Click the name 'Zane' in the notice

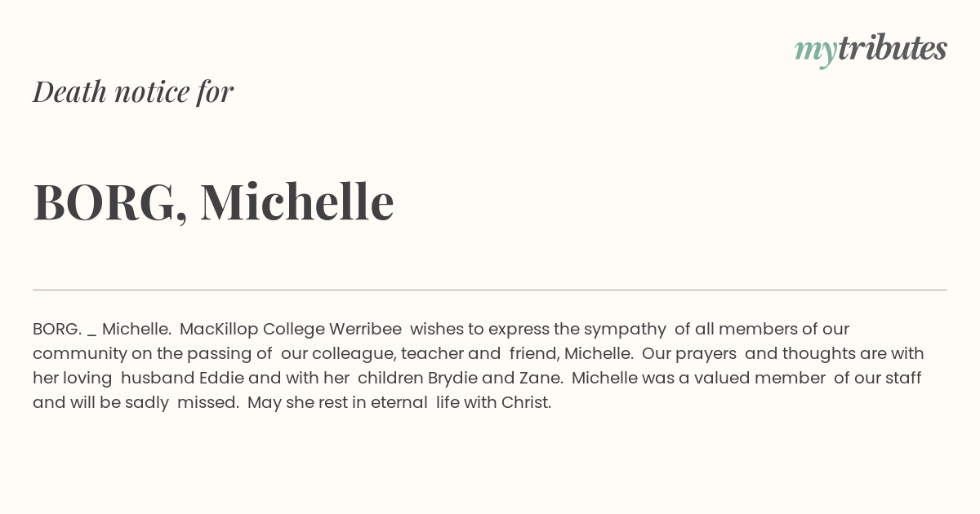[539, 378]
